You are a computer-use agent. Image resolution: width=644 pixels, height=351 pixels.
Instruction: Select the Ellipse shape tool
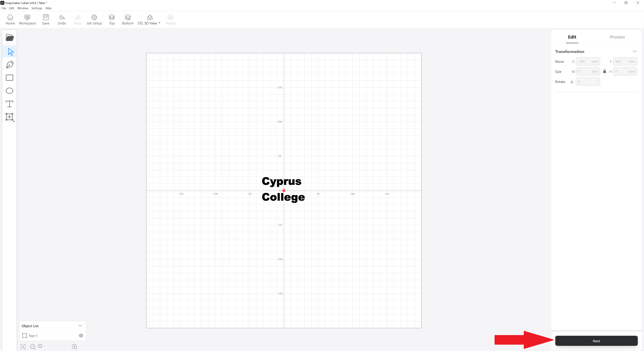click(10, 91)
